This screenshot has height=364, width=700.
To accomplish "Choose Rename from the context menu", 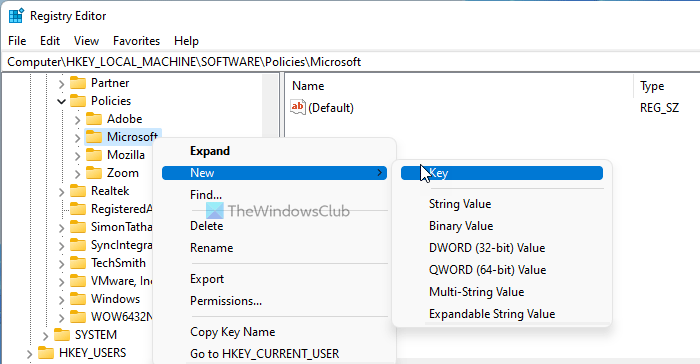I will [x=274, y=248].
